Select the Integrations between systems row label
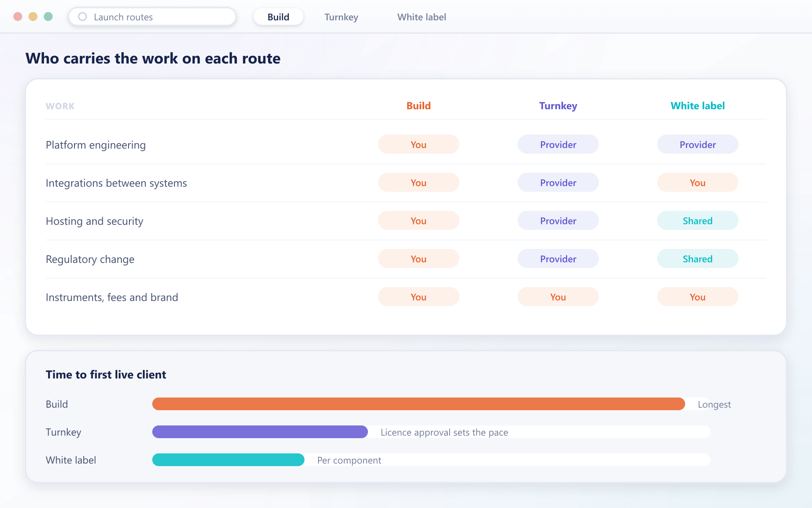This screenshot has height=508, width=812. point(116,183)
